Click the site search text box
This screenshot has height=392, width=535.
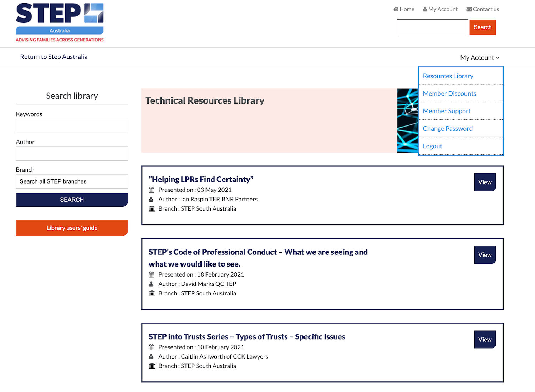[432, 27]
